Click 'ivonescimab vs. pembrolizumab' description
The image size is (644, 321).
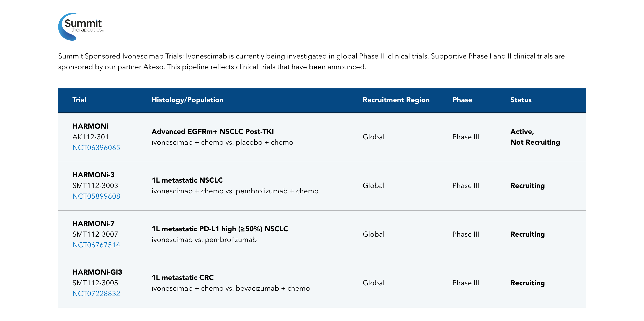(204, 240)
